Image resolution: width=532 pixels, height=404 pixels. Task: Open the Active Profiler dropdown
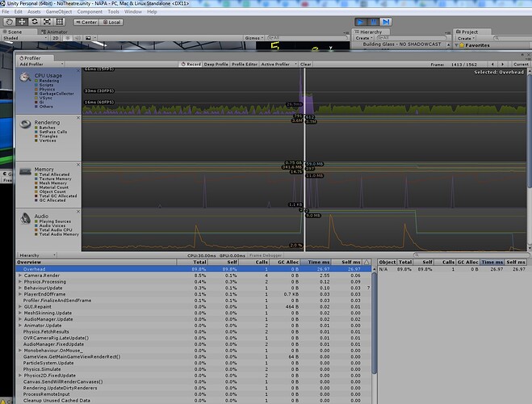click(279, 64)
